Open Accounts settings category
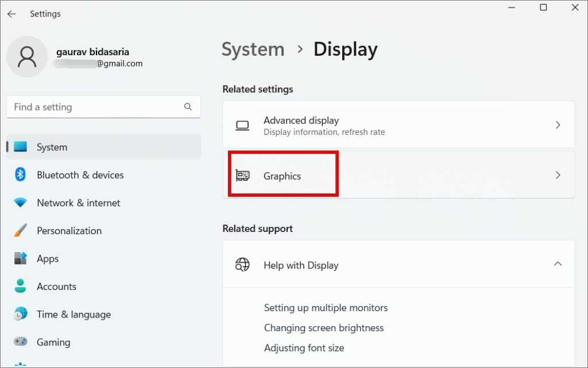Image resolution: width=588 pixels, height=368 pixels. [56, 286]
